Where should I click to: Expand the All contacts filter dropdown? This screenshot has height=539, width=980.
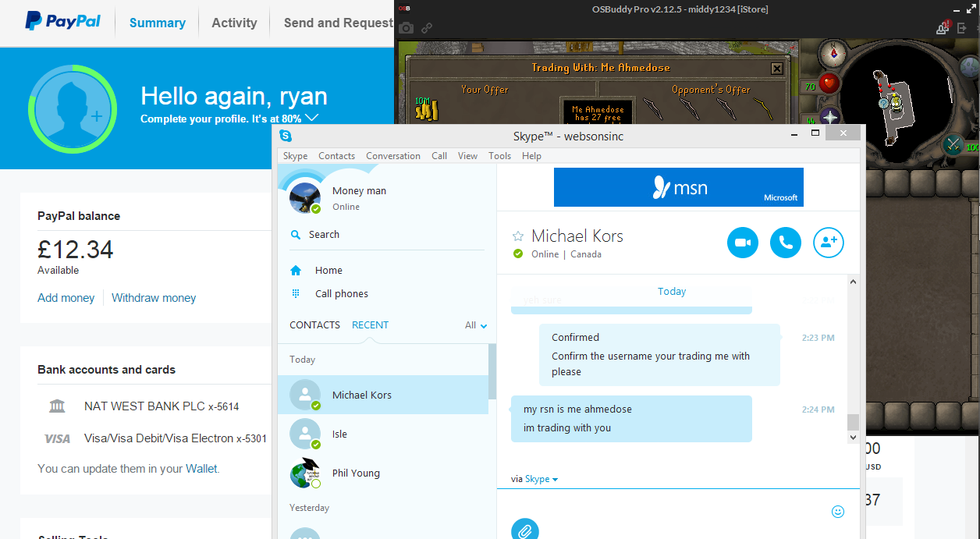(x=476, y=325)
